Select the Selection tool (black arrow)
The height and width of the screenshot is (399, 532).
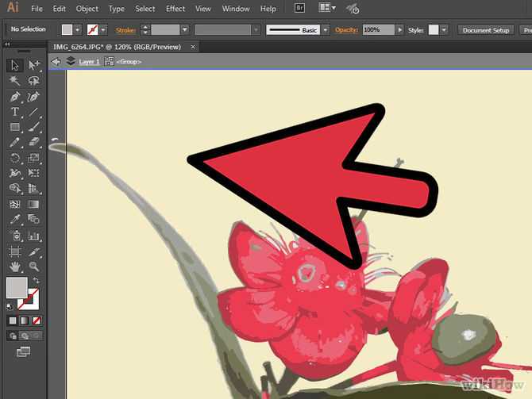click(x=14, y=65)
